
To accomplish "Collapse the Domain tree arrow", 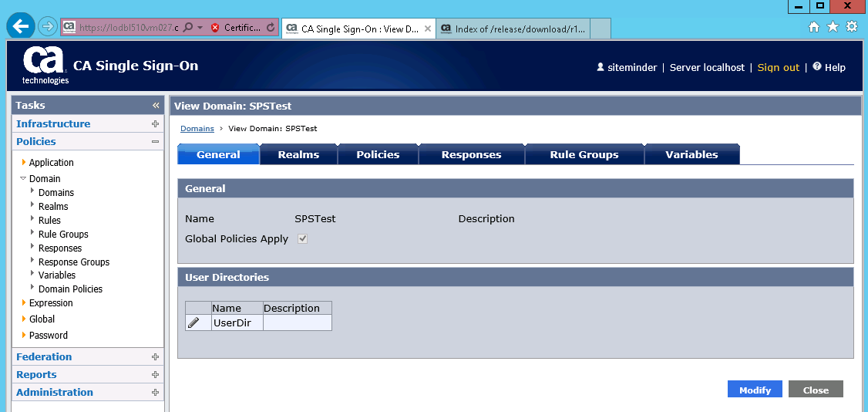I will [x=23, y=178].
